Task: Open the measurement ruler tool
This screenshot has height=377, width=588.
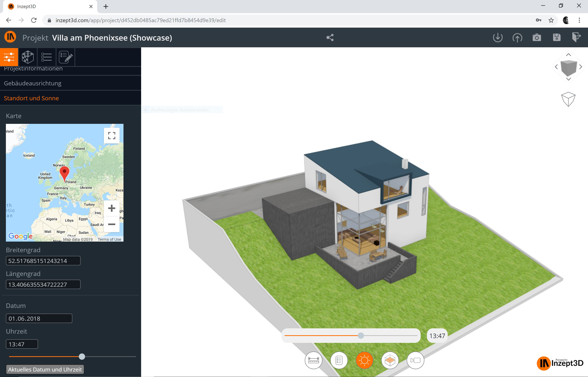Action: click(x=313, y=360)
